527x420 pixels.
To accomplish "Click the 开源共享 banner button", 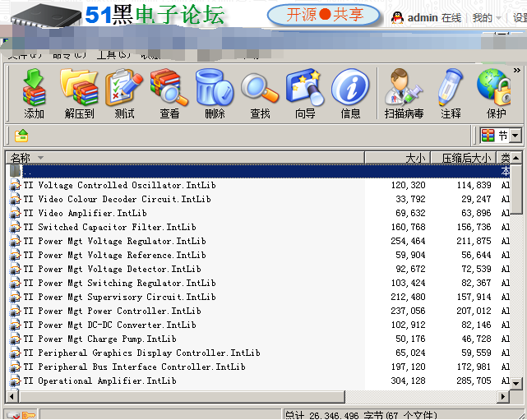I will coord(324,15).
